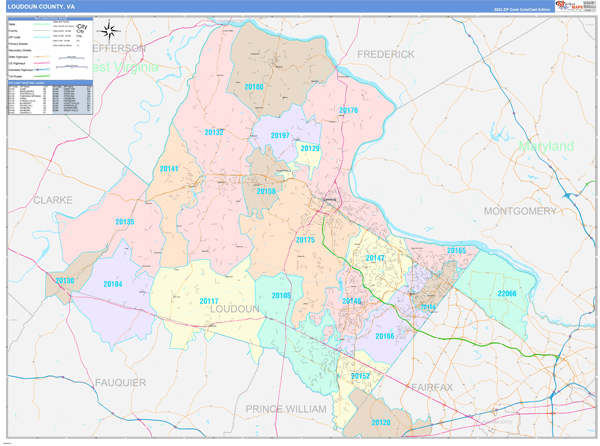This screenshot has height=446, width=600.
Task: Select ZIP code label 20175
Action: pyautogui.click(x=305, y=240)
